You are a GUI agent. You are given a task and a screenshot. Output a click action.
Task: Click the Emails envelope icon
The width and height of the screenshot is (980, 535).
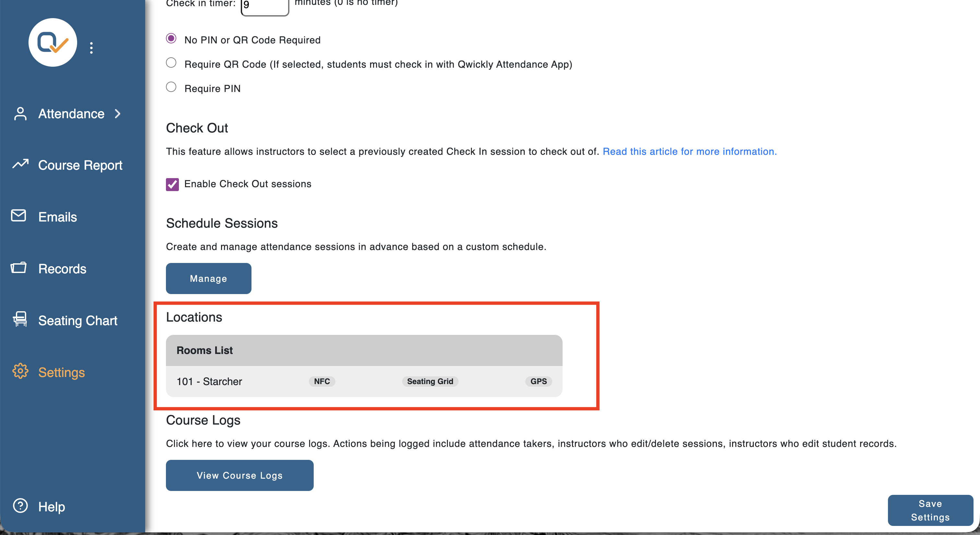(x=19, y=216)
